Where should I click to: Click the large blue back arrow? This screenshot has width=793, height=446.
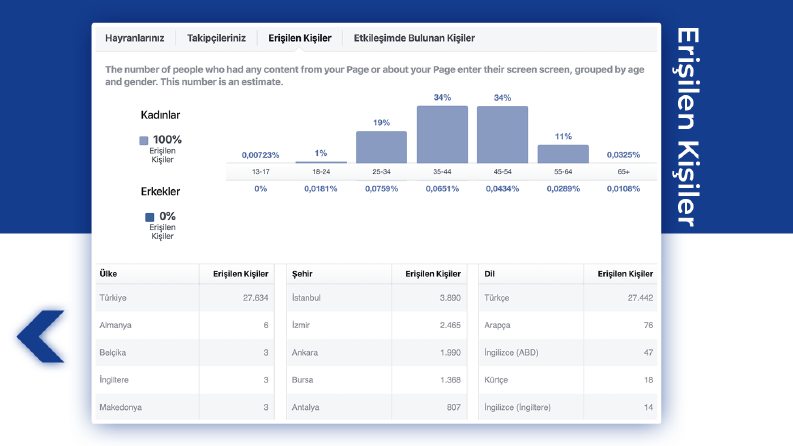[40, 336]
